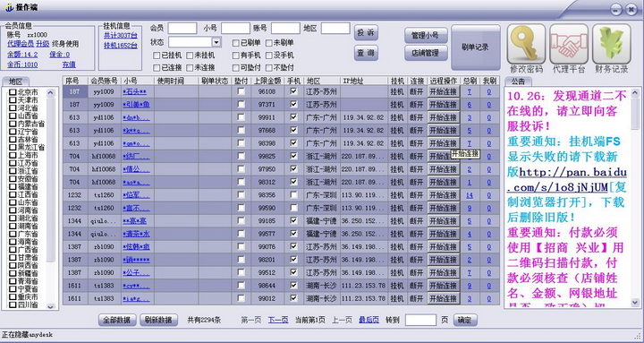Click 金币:1010 link
Viewport: 644px width, 343px height.
coord(22,64)
